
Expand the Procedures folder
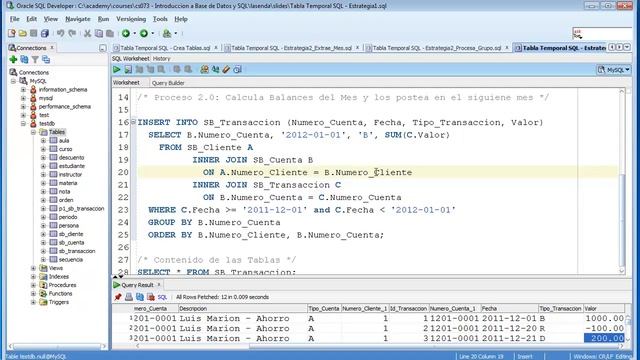click(x=33, y=285)
